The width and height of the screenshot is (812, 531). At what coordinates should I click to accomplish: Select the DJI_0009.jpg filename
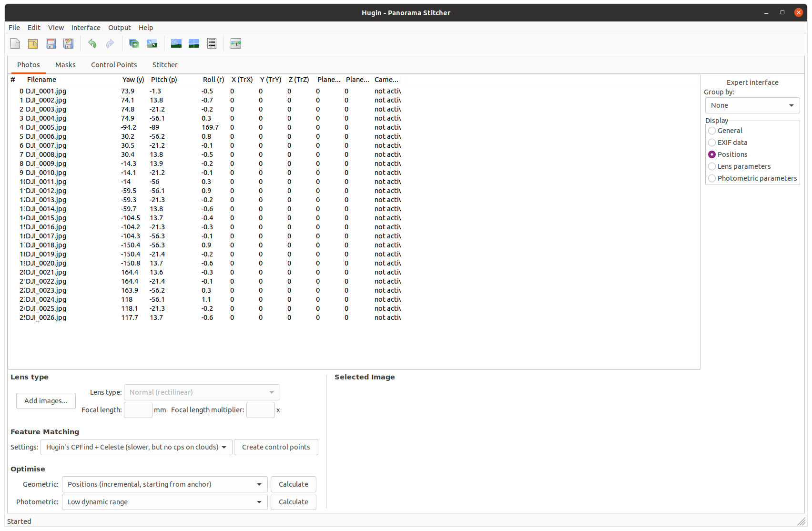(x=46, y=163)
